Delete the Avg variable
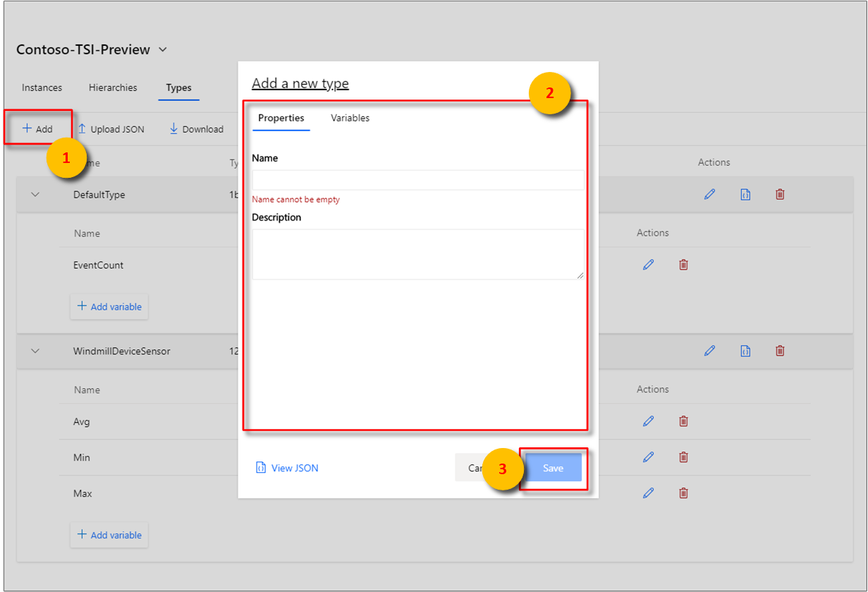 (683, 421)
